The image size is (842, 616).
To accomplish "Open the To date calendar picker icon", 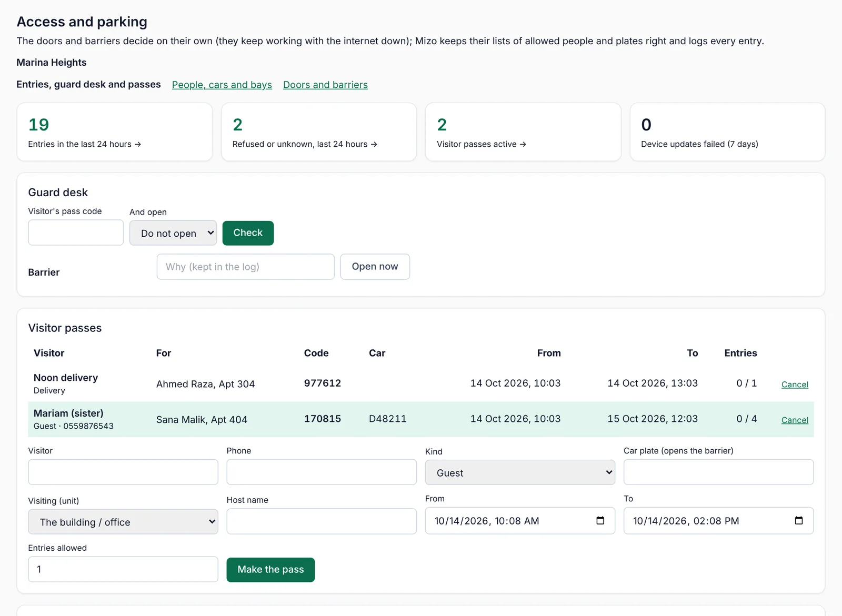I will point(798,521).
